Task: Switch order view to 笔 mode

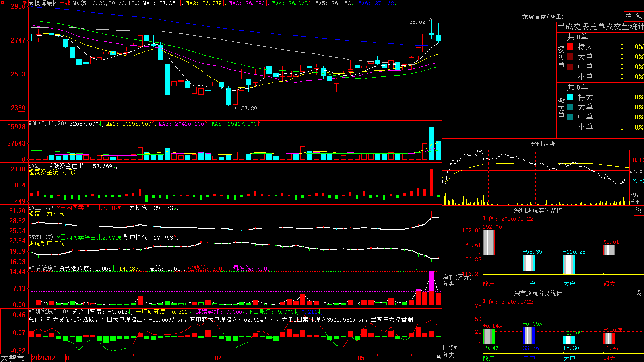Action: (639, 16)
